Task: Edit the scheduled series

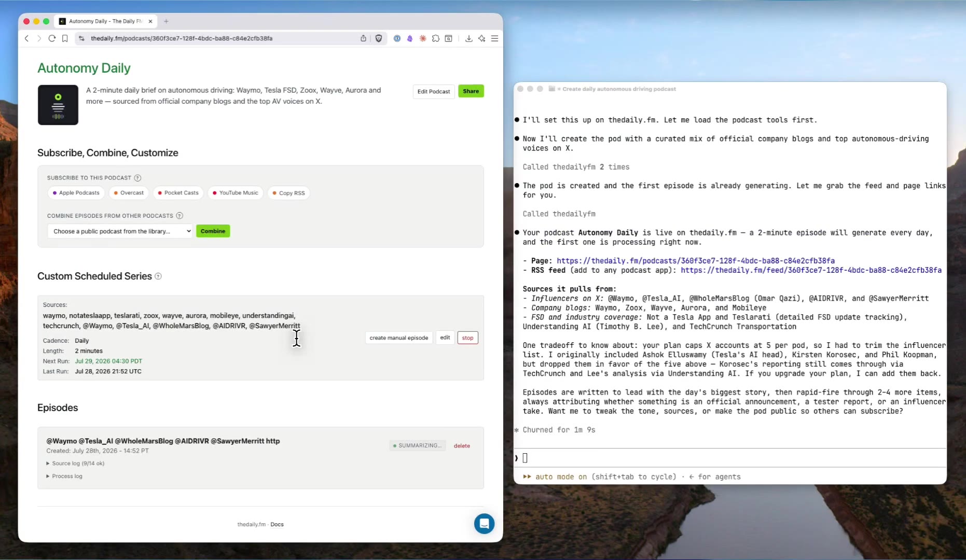Action: point(445,338)
